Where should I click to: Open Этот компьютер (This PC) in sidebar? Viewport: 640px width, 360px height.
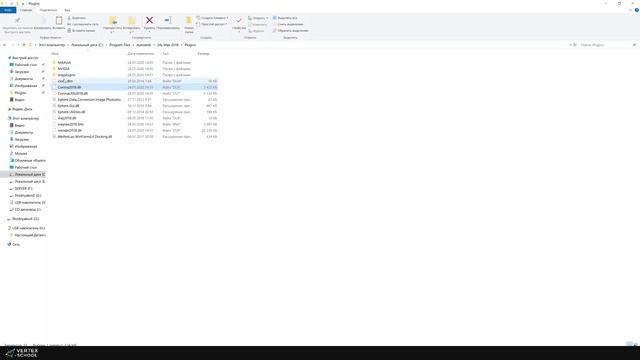(x=25, y=118)
